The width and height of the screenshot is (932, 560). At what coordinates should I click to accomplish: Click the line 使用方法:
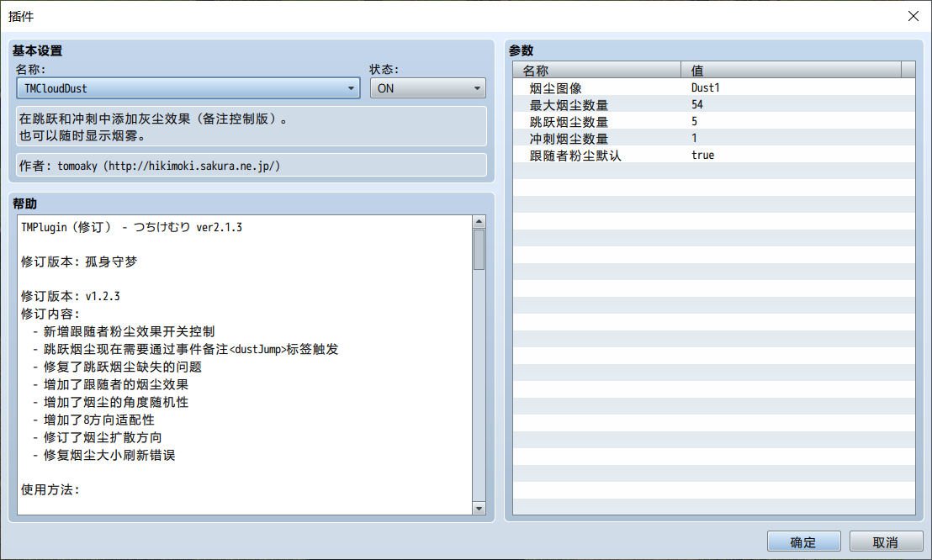[x=50, y=490]
